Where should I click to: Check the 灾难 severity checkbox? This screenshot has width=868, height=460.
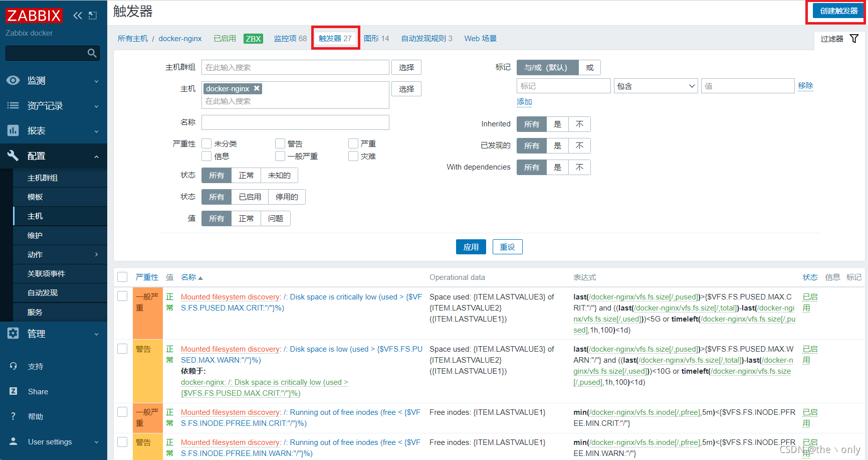coord(353,156)
